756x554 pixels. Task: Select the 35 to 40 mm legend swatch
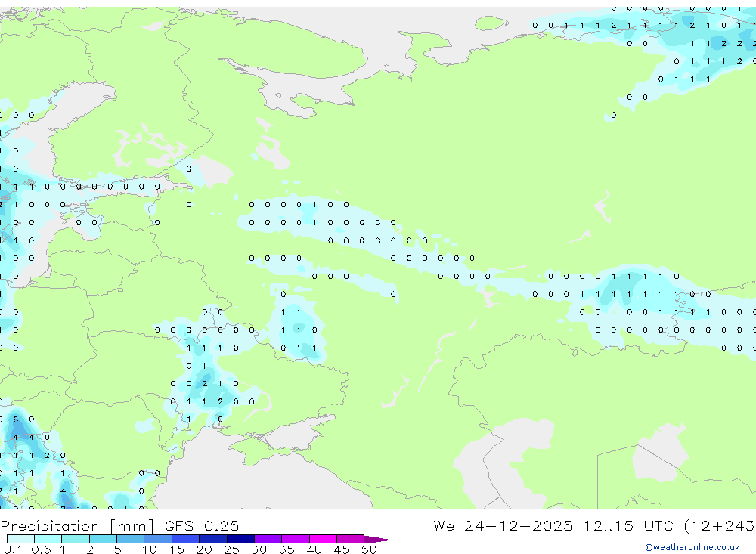coord(296,539)
